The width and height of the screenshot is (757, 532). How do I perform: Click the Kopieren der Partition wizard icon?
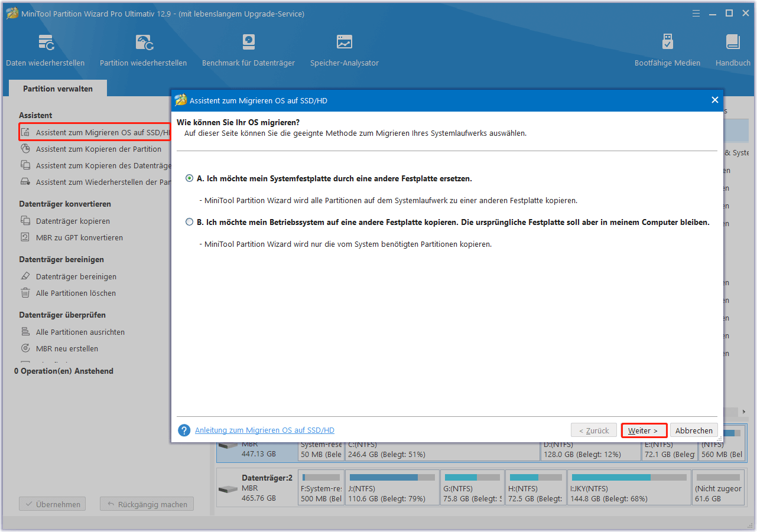[x=25, y=149]
